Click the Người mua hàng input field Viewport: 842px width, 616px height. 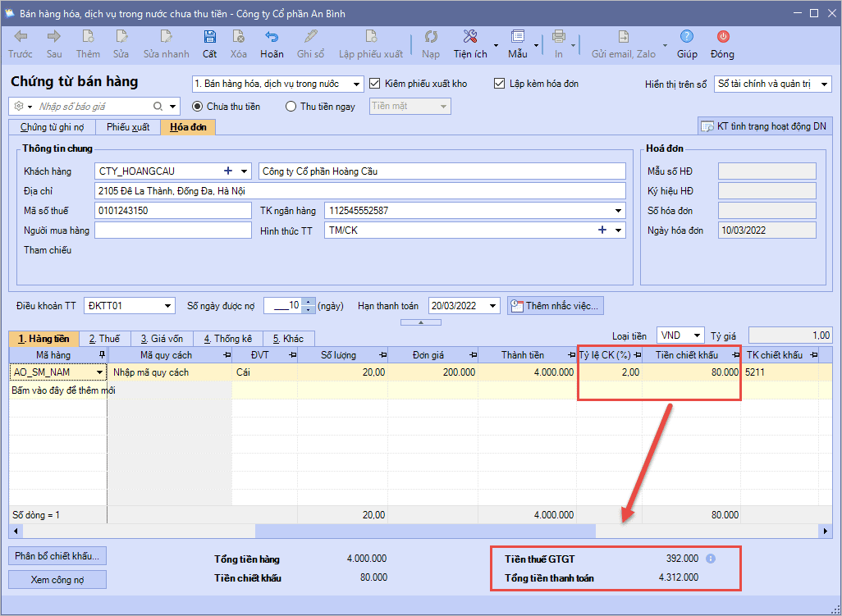173,230
